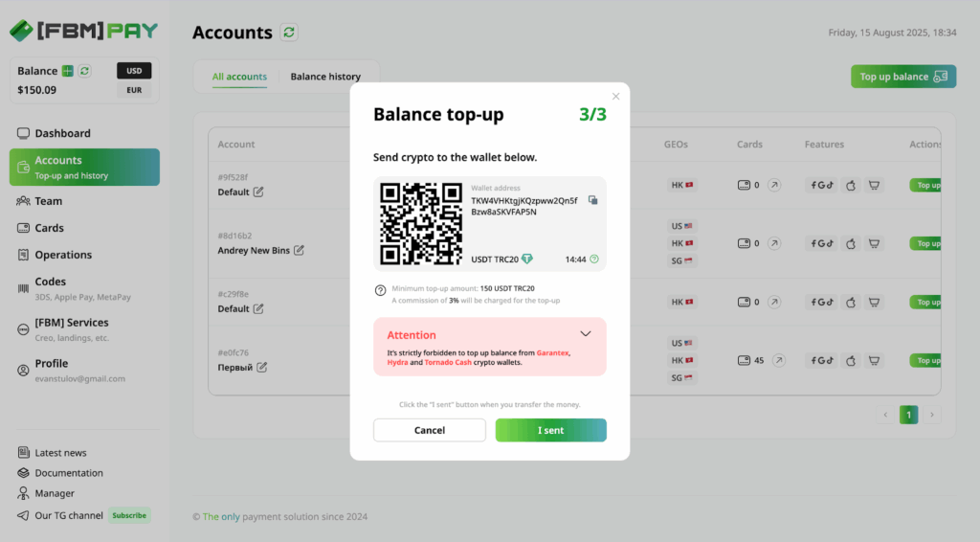
Task: Go to next page arrow in pagination
Action: click(x=932, y=415)
